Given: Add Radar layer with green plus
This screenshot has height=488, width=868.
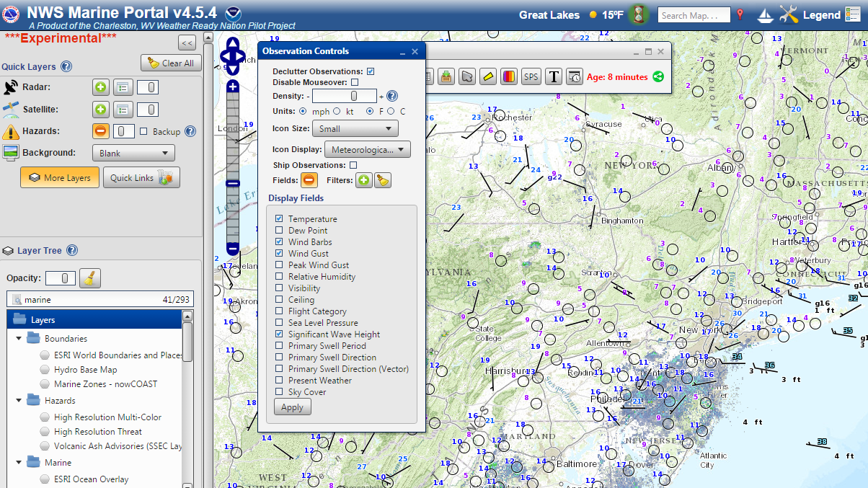Looking at the screenshot, I should (100, 87).
